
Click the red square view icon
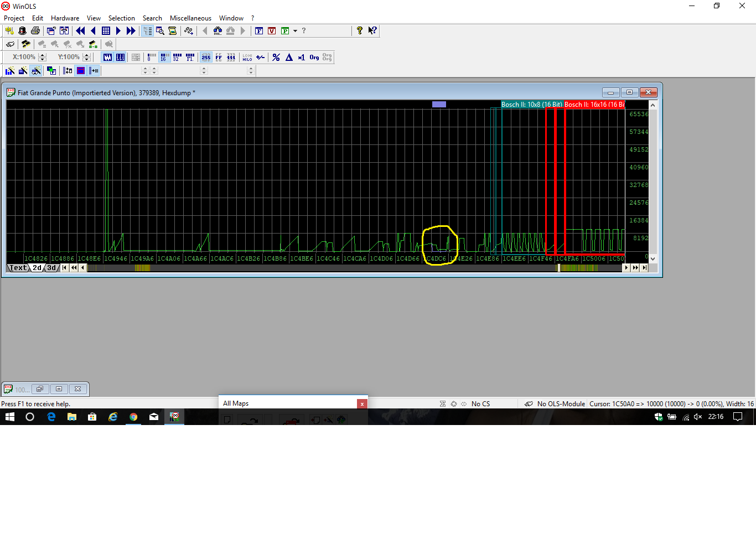(x=81, y=70)
